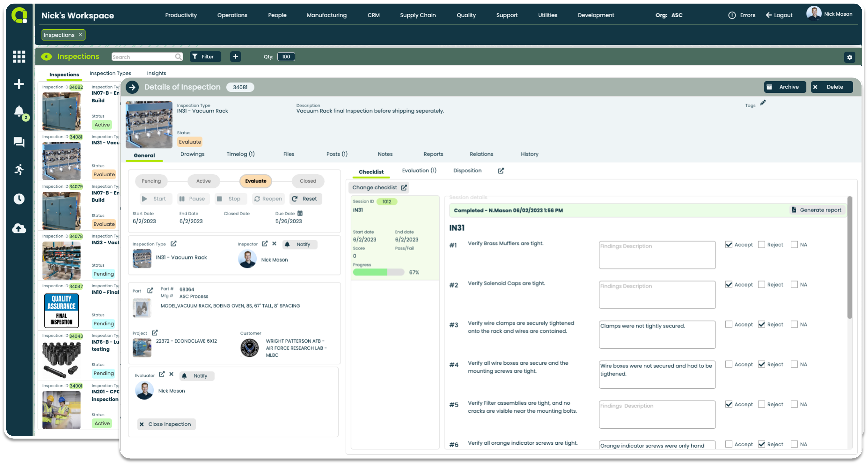The image size is (868, 465).
Task: Open the Supply Chain menu
Action: tap(418, 15)
